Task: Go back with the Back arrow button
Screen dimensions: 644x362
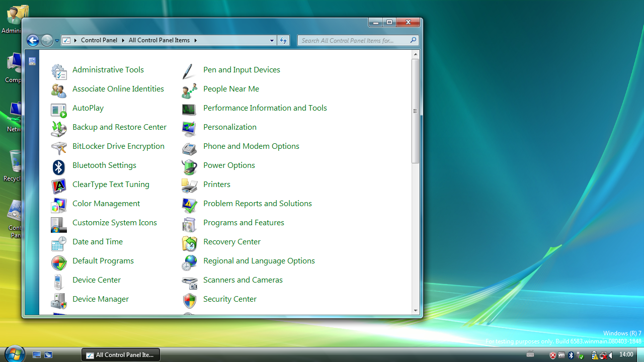Action: click(33, 40)
